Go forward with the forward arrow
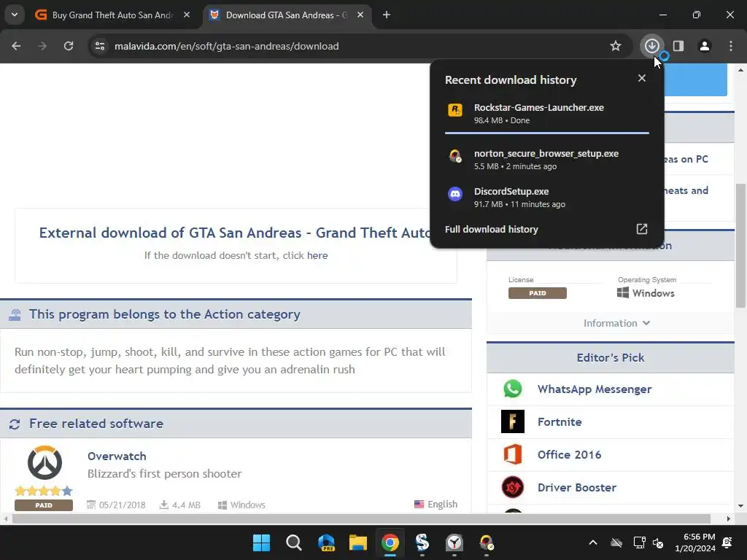 click(42, 46)
